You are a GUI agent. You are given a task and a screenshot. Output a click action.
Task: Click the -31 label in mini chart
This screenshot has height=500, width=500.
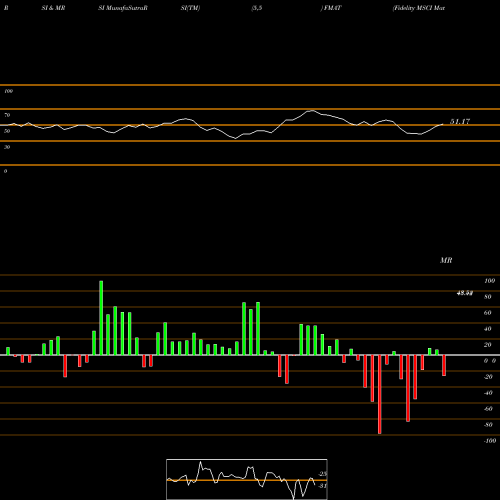click(x=322, y=486)
